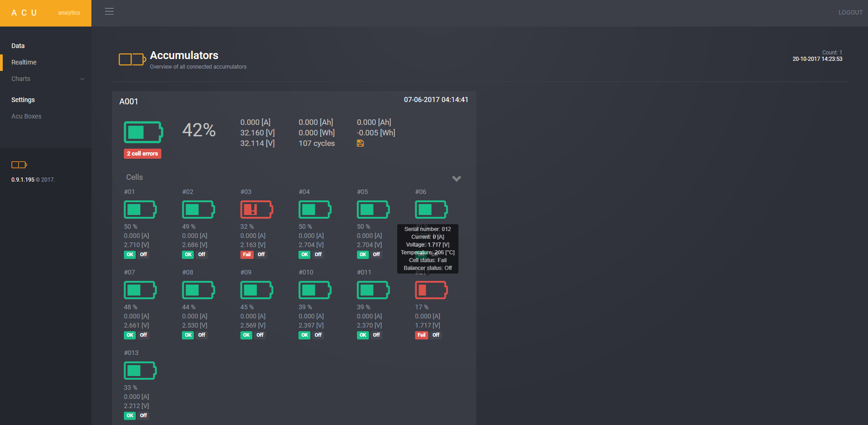Click the -0.005 [Wh] value

[376, 133]
